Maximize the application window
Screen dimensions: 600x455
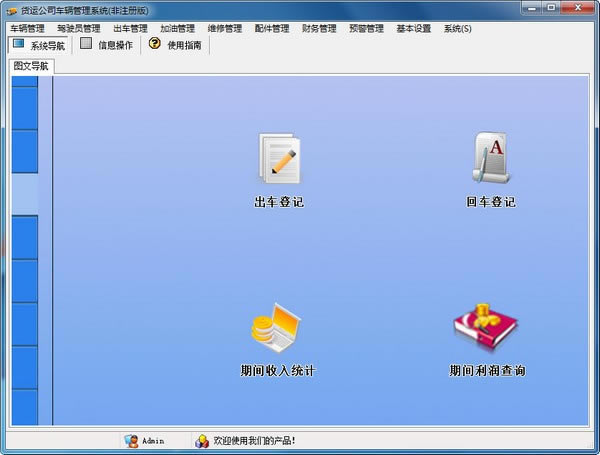tap(551, 7)
